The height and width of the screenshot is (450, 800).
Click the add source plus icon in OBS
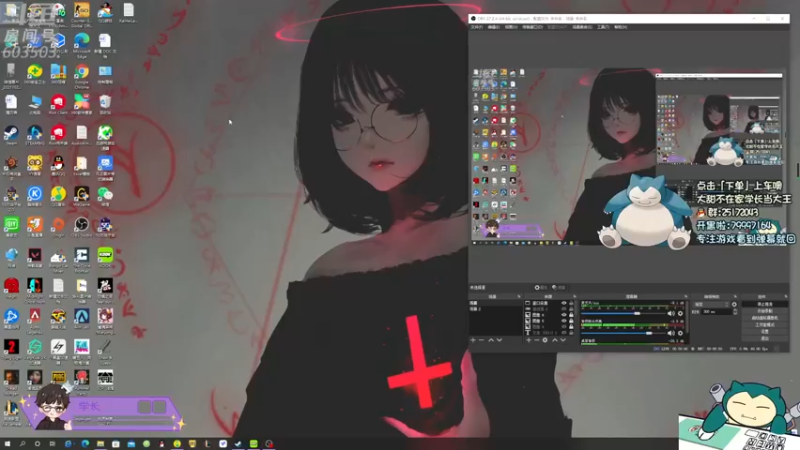(x=529, y=340)
